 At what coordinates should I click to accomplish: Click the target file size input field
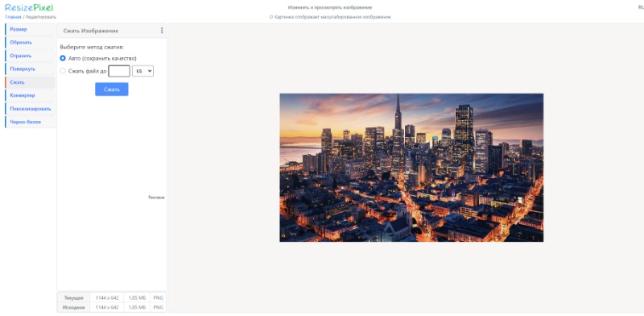click(119, 71)
